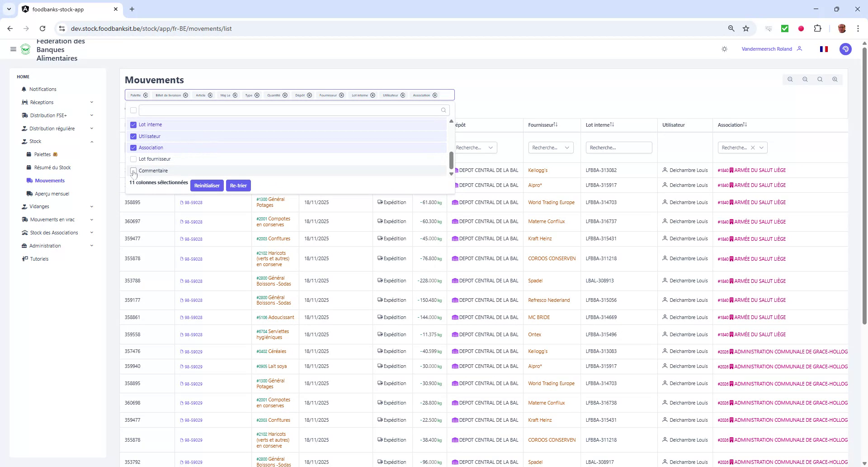Check the Commentaire column checkbox

click(133, 171)
